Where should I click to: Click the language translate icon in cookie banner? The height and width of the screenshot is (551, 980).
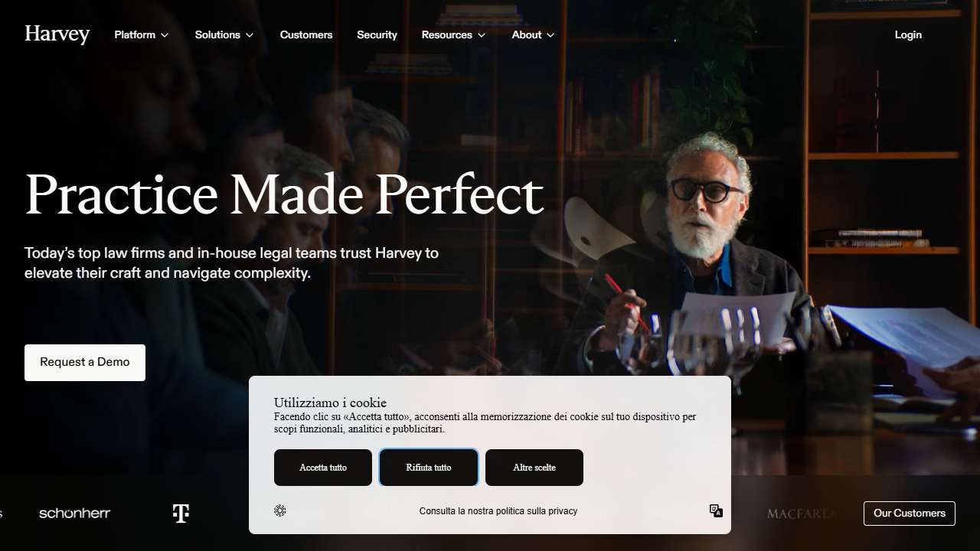(716, 510)
